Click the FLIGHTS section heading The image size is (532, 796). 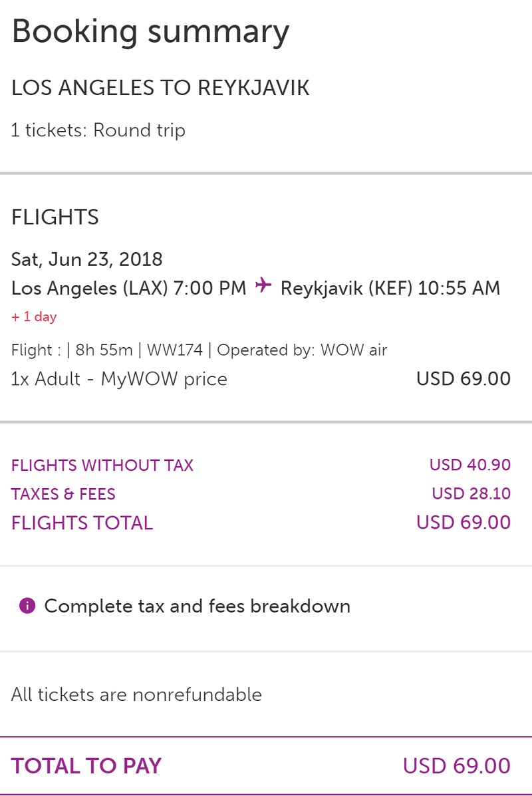[55, 217]
